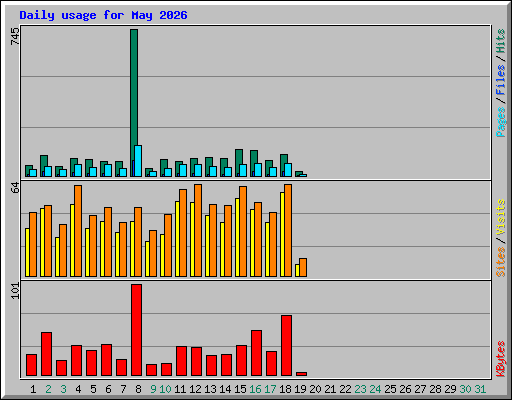This screenshot has width=512, height=400.
Task: Select day 19 on the date axis
Action: [x=300, y=389]
